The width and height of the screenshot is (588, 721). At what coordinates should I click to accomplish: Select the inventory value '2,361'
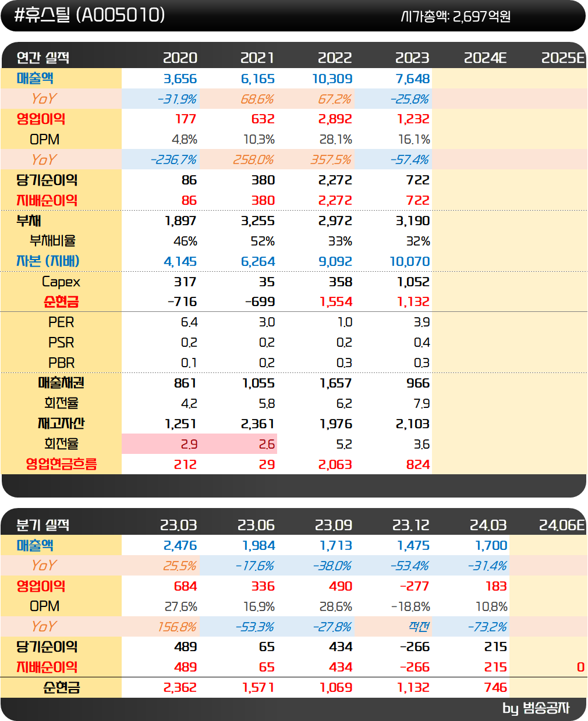(258, 424)
